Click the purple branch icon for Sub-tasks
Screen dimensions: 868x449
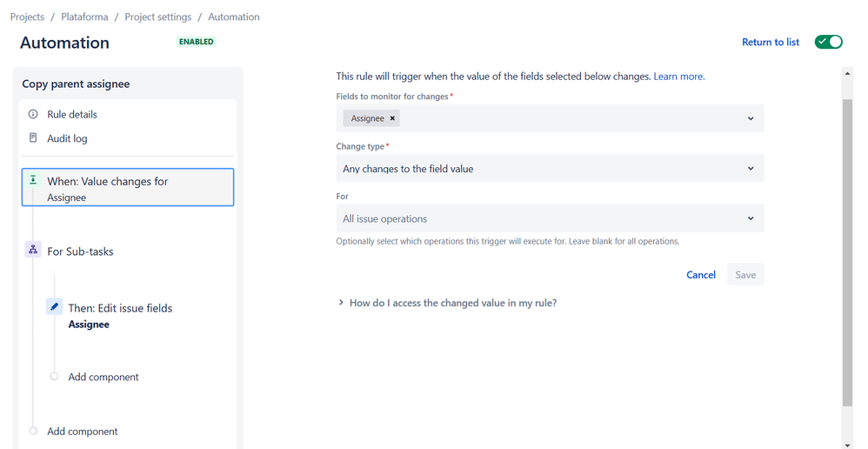point(33,249)
